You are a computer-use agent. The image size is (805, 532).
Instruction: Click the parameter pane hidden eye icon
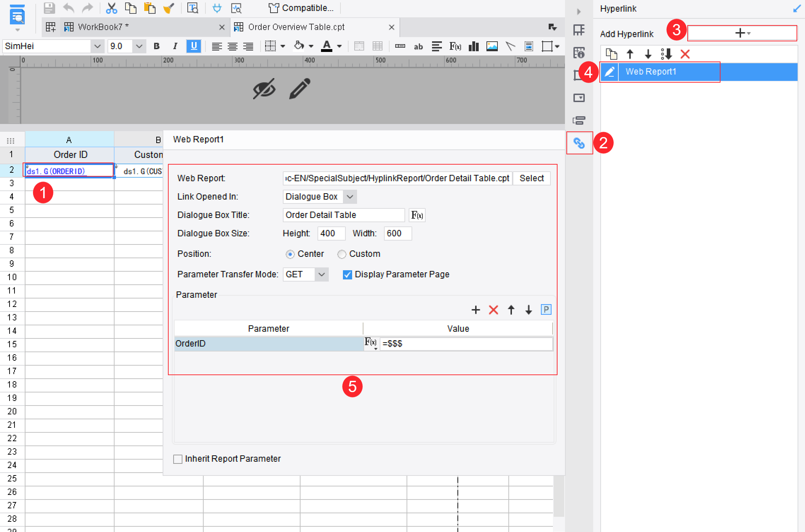tap(264, 88)
